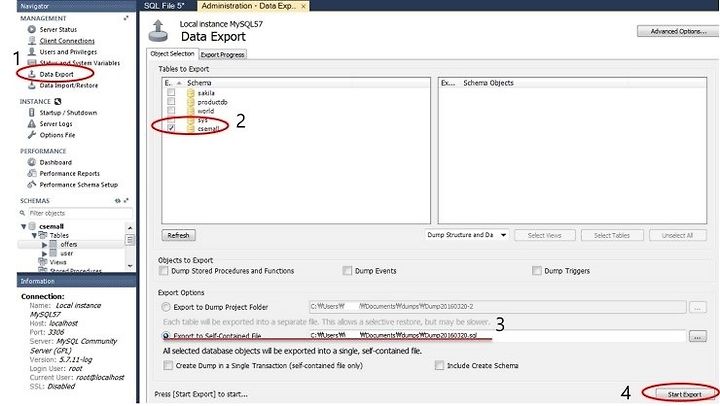Select the Data Export icon
720x406 pixels.
[32, 73]
